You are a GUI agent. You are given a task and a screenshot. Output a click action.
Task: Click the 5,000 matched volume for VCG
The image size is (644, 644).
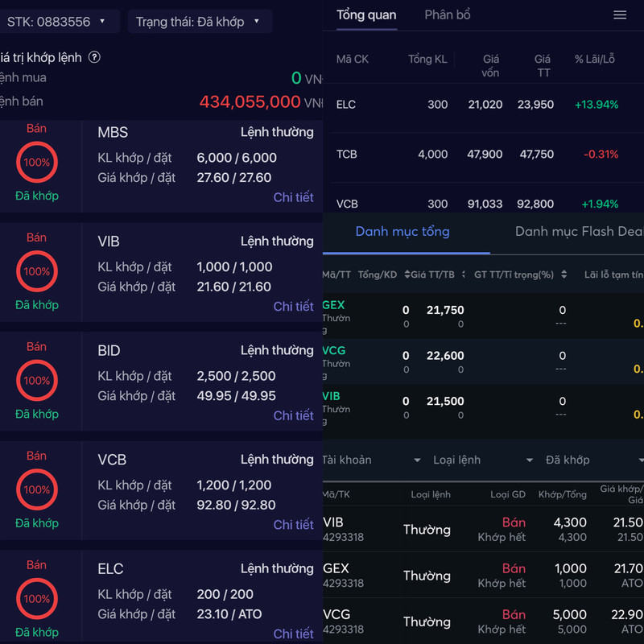click(x=570, y=615)
